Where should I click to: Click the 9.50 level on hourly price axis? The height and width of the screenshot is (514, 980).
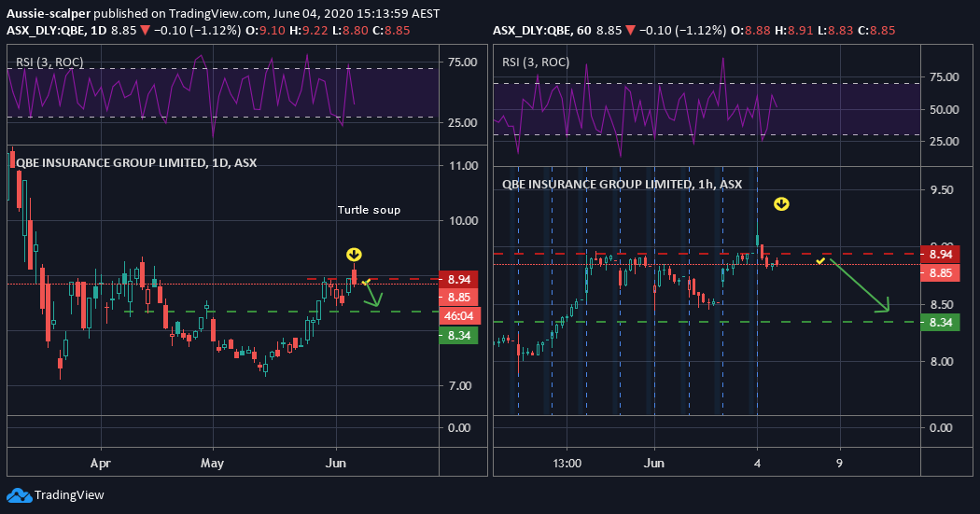click(x=942, y=190)
